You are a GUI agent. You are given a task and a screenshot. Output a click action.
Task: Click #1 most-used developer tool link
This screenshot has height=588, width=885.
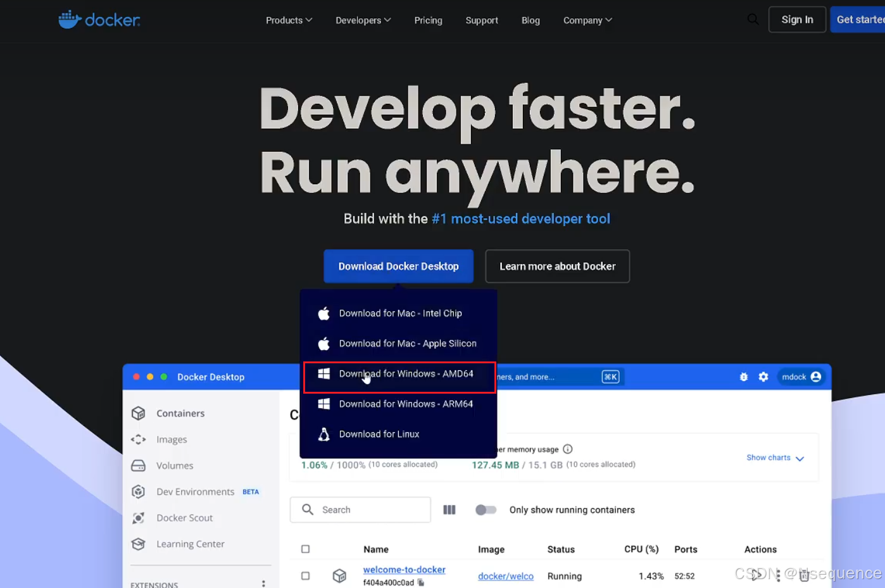pos(521,219)
